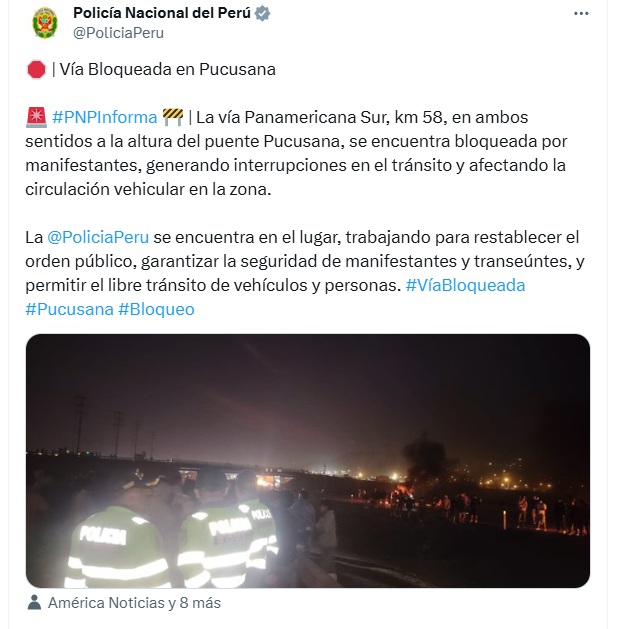Open the #Bloqueo hashtag
The height and width of the screenshot is (629, 637).
tap(156, 309)
